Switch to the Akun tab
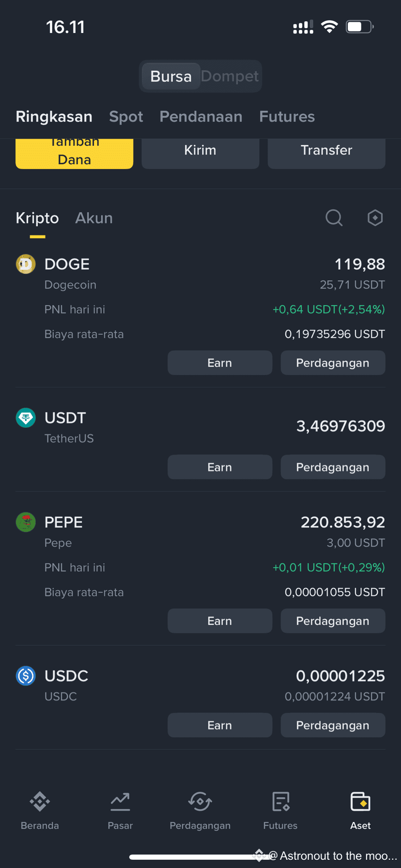Image resolution: width=401 pixels, height=868 pixels. pos(94,218)
